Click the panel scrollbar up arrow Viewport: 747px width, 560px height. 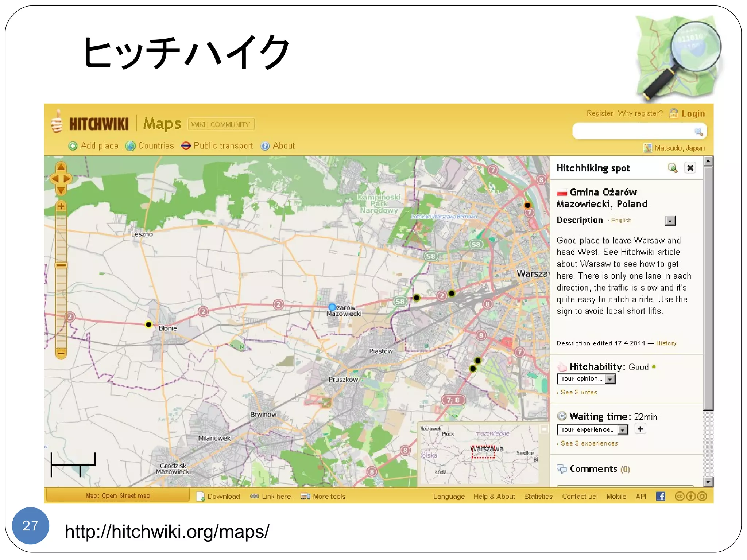coord(708,161)
